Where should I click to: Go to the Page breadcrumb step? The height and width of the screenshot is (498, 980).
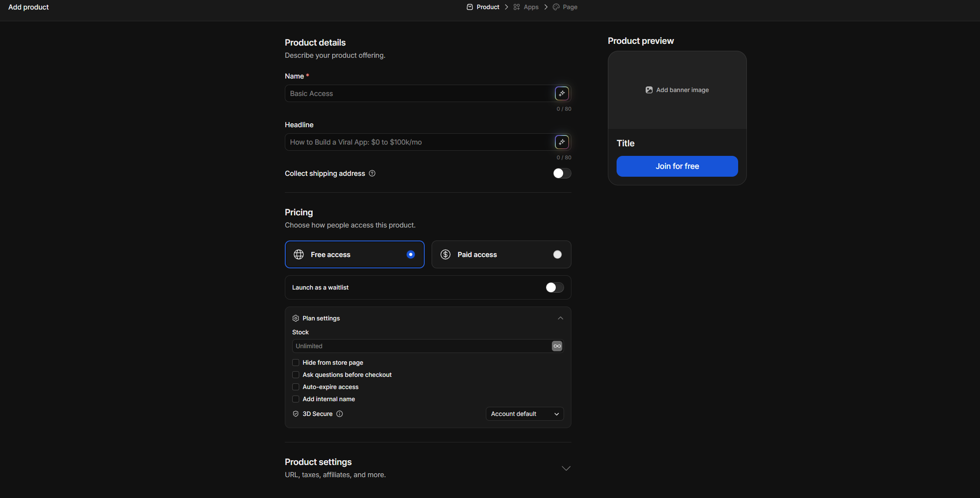[x=565, y=7]
